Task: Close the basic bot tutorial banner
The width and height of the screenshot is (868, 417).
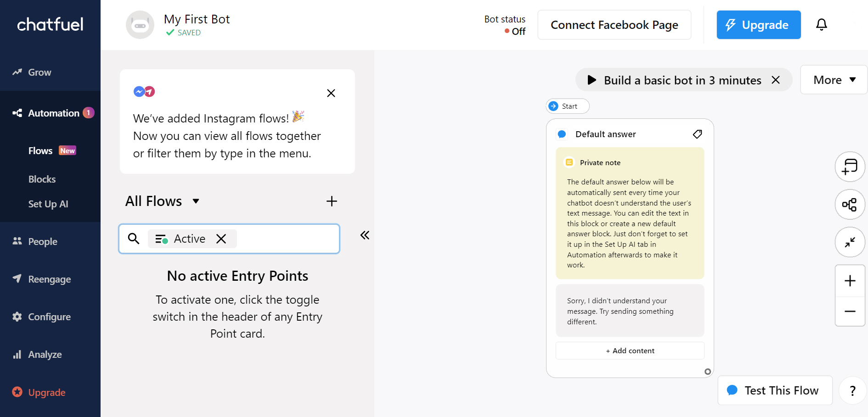Action: click(x=776, y=80)
